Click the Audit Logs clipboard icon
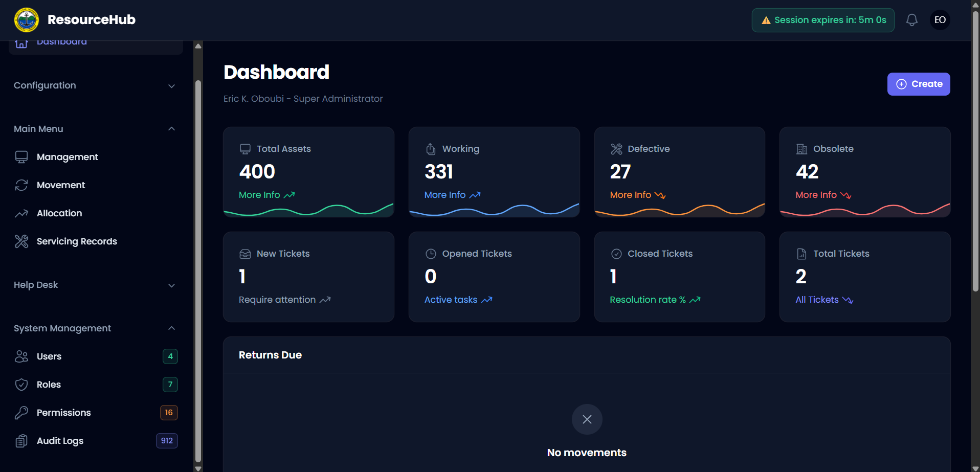This screenshot has width=980, height=472. pos(21,441)
